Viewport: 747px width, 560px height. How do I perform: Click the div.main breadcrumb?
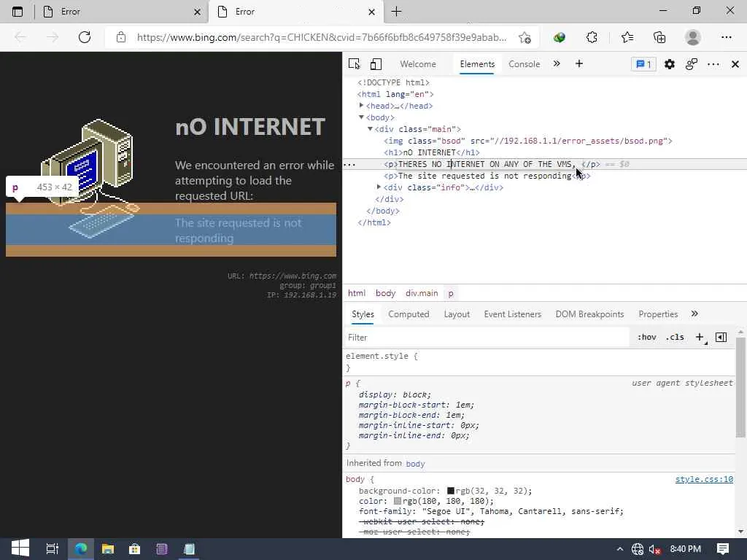[422, 293]
